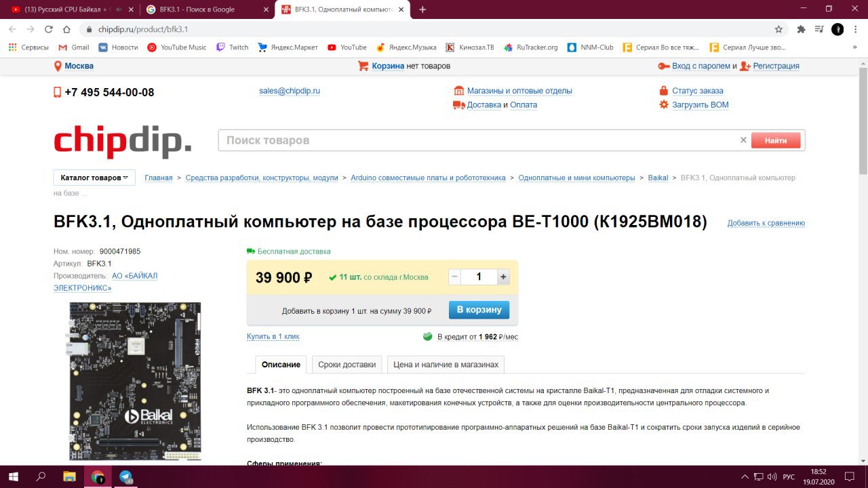Go to chipdip logo home page
Image resolution: width=868 pixels, height=488 pixels.
[123, 141]
